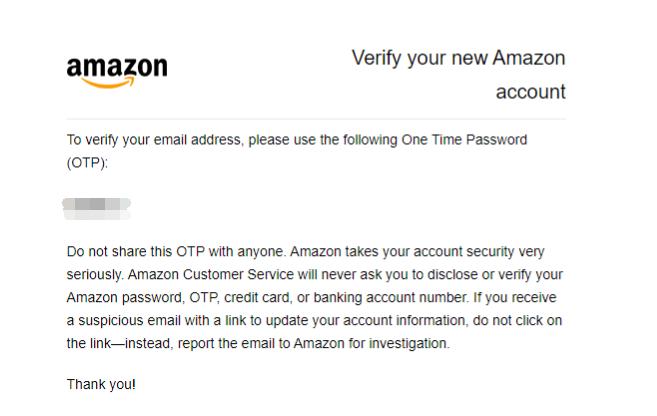
Task: Click the "One Time Password" phrase
Action: [464, 140]
